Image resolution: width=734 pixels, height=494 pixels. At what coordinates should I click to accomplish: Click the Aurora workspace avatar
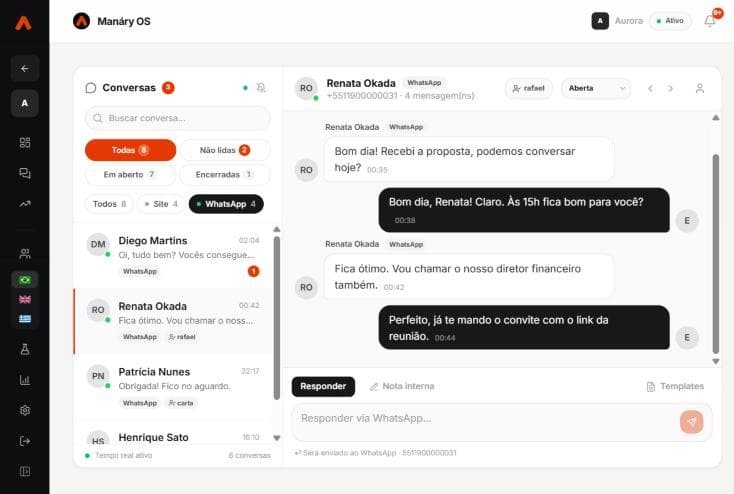600,21
